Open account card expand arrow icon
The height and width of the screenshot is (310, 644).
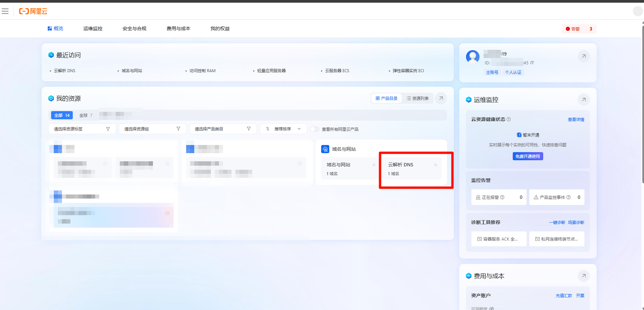(x=583, y=56)
